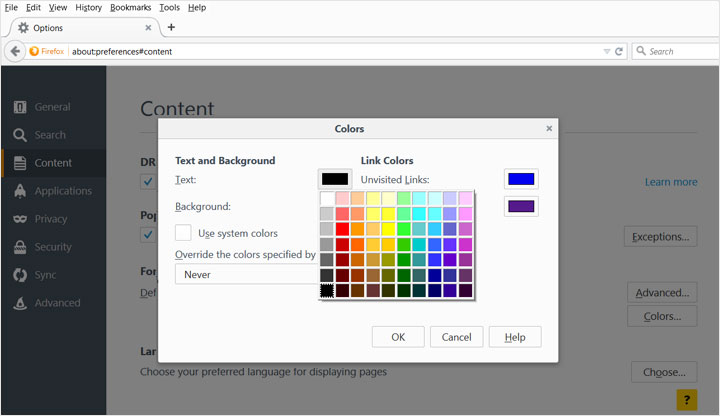Open the Tools menu
Screen dimensions: 720x416
tap(169, 7)
